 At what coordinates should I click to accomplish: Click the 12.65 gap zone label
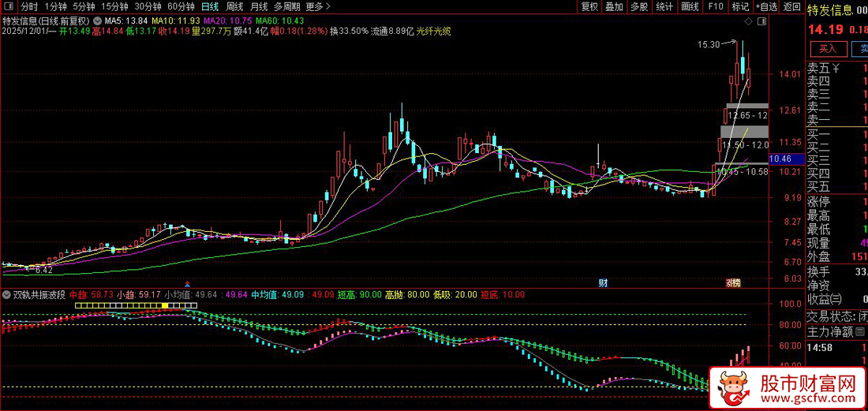pyautogui.click(x=748, y=116)
